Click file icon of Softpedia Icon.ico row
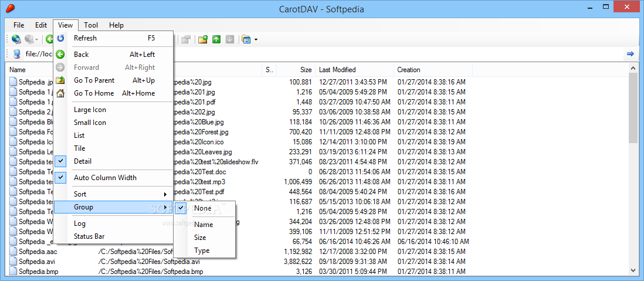The image size is (644, 281). click(x=13, y=141)
